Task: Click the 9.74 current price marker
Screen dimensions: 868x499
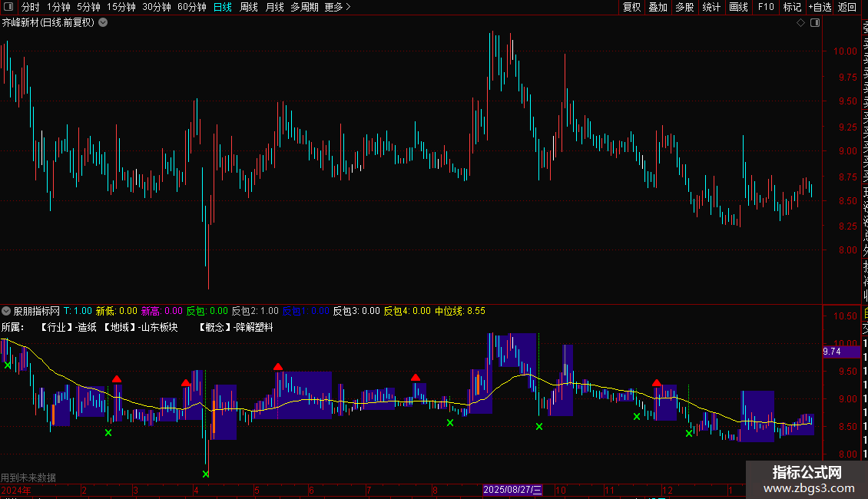Action: (840, 352)
